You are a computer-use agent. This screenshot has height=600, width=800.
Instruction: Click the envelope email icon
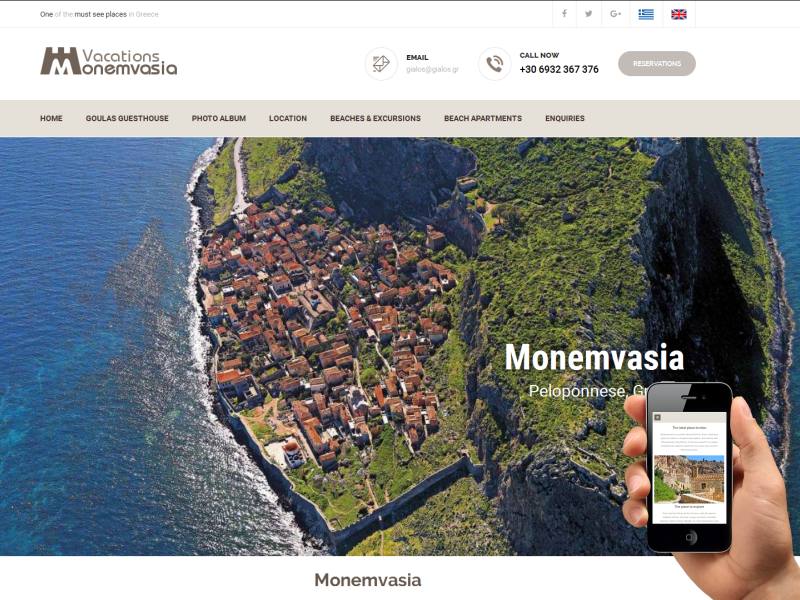381,64
